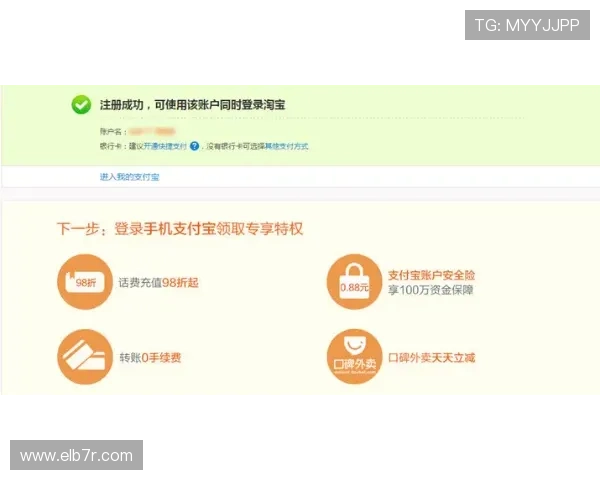This screenshot has width=600, height=480.
Task: Click the blue question mark help icon
Action: [194, 146]
